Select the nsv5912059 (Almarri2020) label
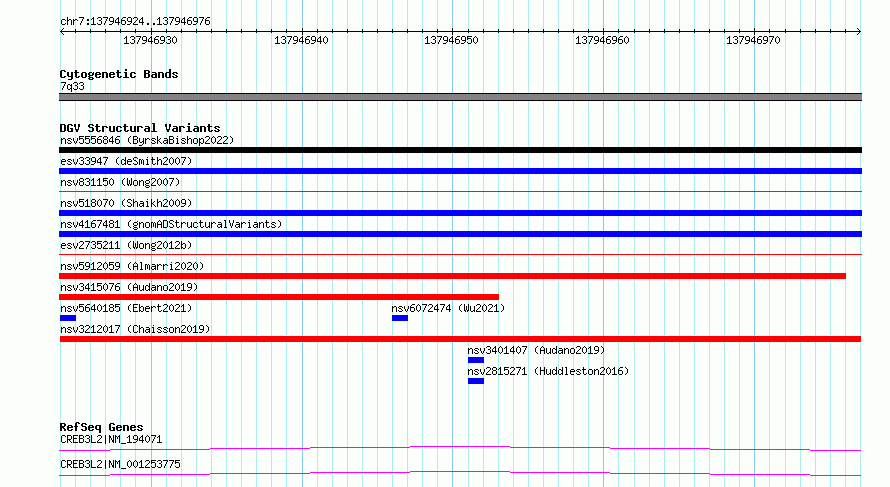 point(132,266)
